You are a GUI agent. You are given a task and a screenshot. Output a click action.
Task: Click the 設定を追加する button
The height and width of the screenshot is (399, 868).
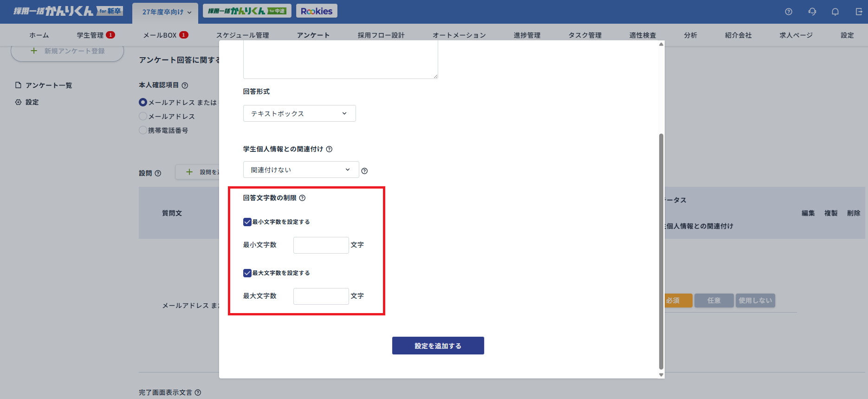[438, 346]
